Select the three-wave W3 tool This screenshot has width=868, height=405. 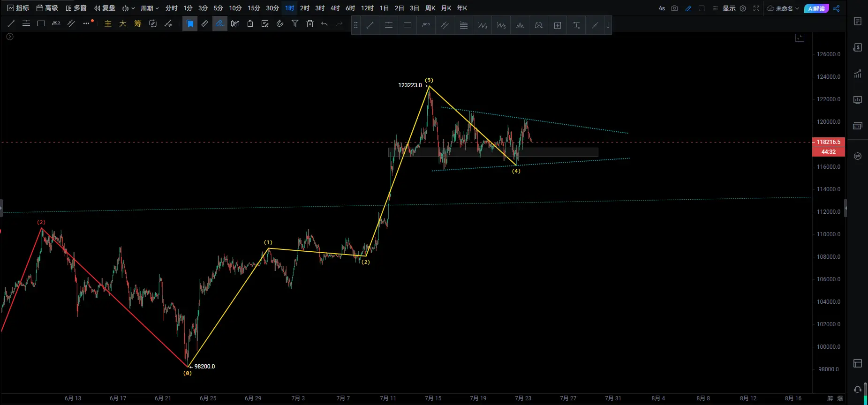[x=483, y=25]
